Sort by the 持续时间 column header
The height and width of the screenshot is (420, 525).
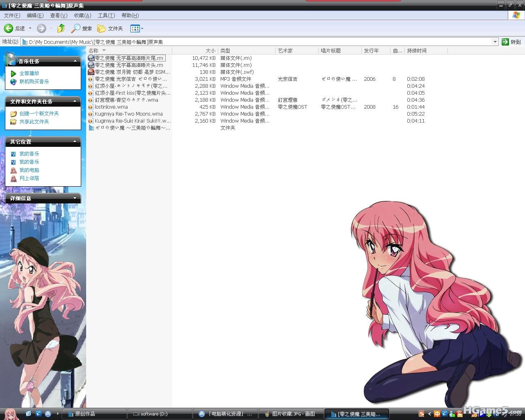(x=426, y=51)
